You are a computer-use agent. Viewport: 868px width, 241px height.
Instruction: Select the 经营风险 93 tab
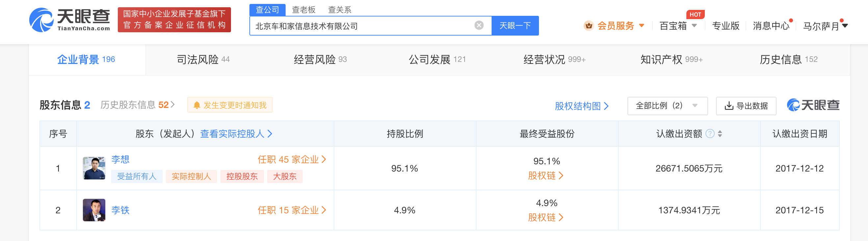click(320, 60)
